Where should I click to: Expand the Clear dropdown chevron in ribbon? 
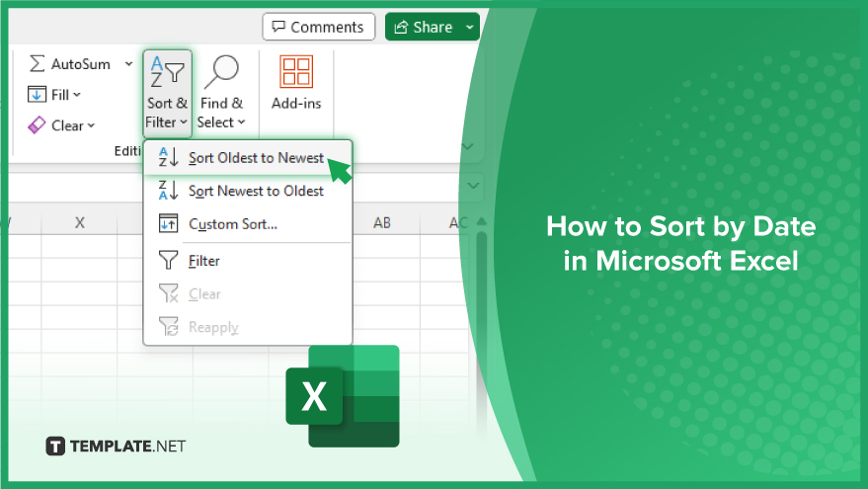[x=91, y=125]
